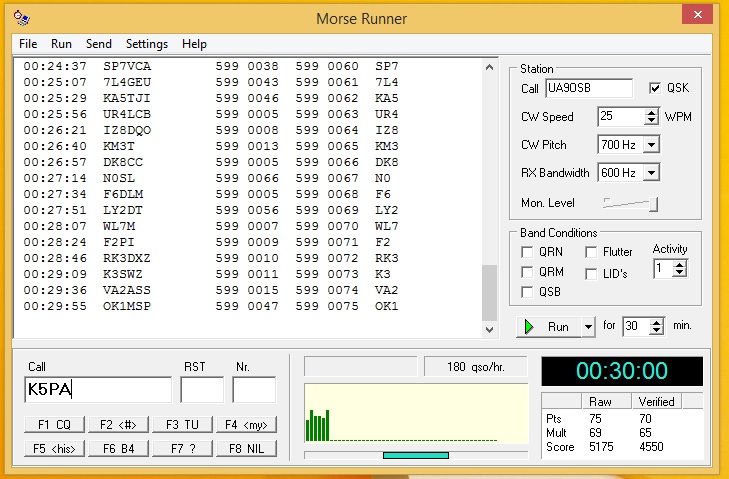Screen dimensions: 729x479
Task: Click the log list scrollbar down arrow
Action: pos(489,329)
